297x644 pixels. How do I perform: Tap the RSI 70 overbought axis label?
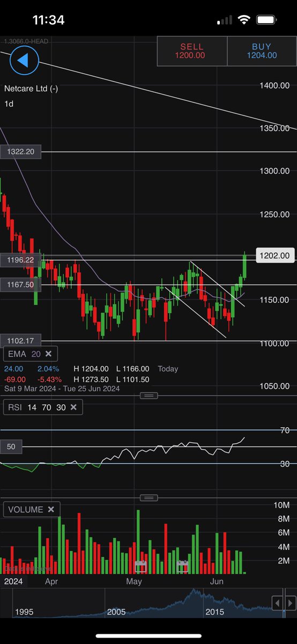click(x=285, y=430)
